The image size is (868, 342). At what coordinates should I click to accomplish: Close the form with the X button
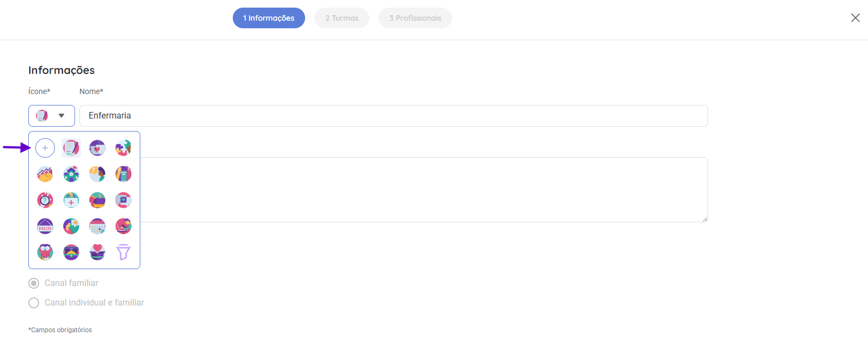(855, 18)
